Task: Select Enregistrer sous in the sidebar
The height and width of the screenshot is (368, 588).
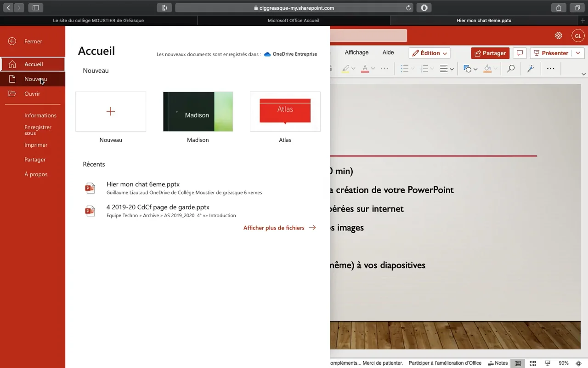Action: click(38, 130)
